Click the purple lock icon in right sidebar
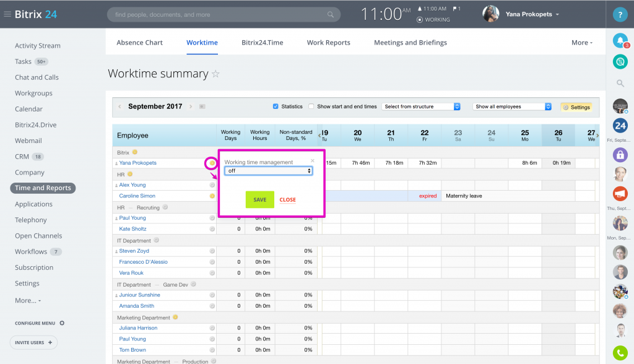The image size is (634, 364). pyautogui.click(x=620, y=155)
